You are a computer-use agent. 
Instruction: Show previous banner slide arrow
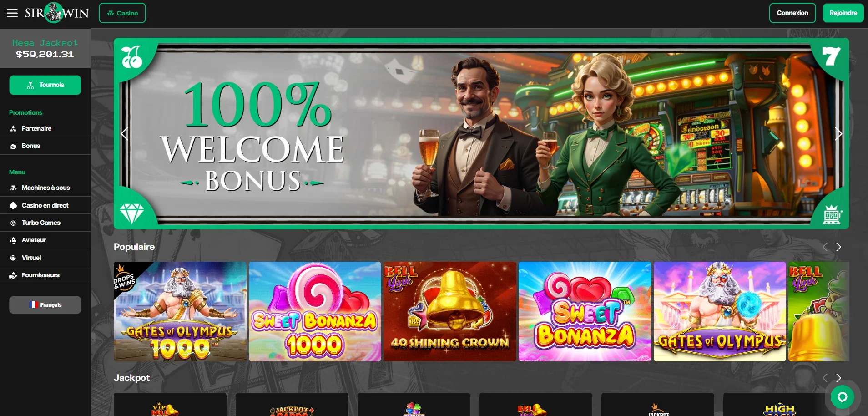coord(124,134)
